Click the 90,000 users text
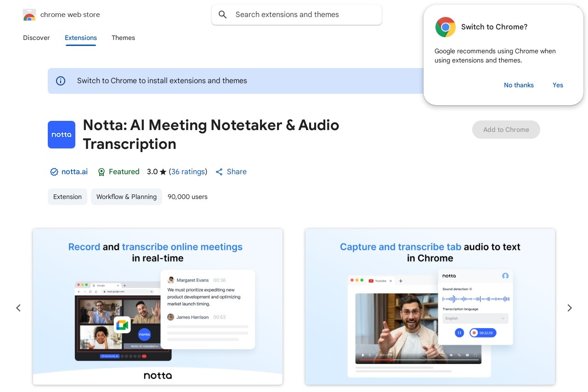 [187, 197]
